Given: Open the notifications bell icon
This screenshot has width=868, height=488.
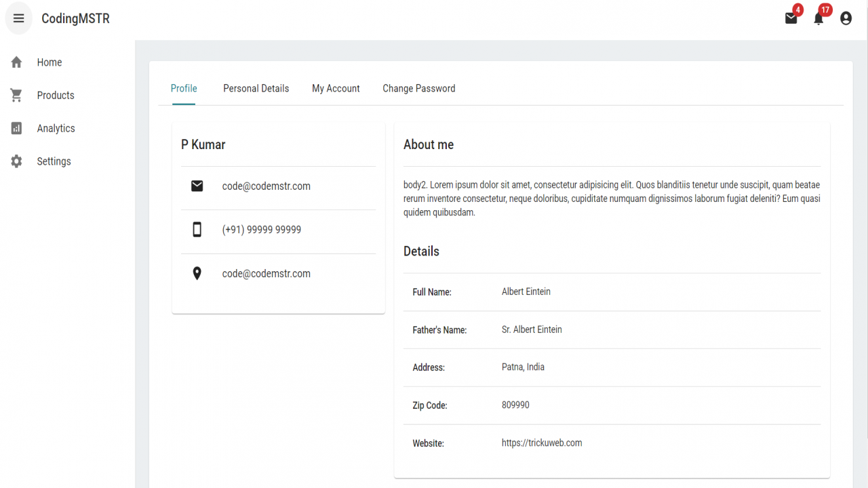Looking at the screenshot, I should [x=818, y=18].
